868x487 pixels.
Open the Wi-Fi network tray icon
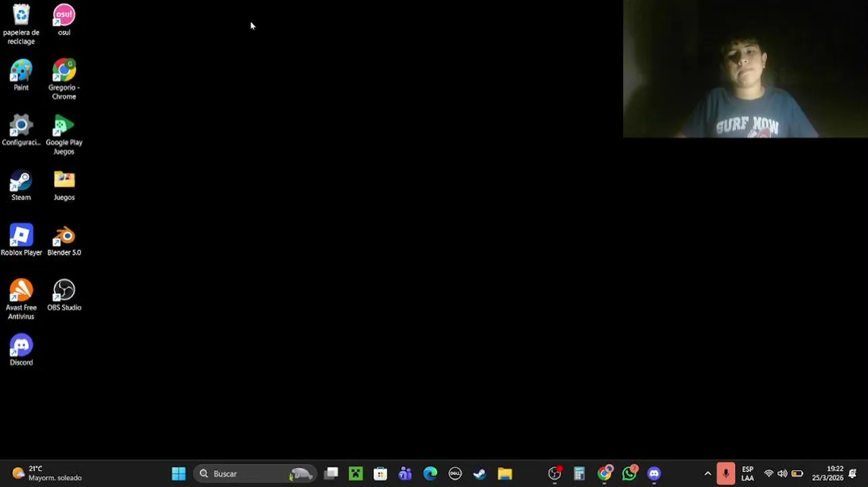pos(769,473)
